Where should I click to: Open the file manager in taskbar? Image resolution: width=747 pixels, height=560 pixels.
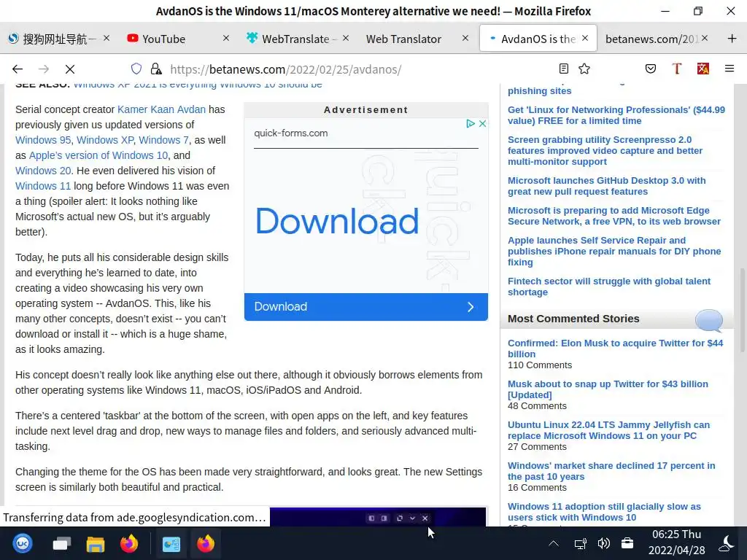click(x=96, y=544)
